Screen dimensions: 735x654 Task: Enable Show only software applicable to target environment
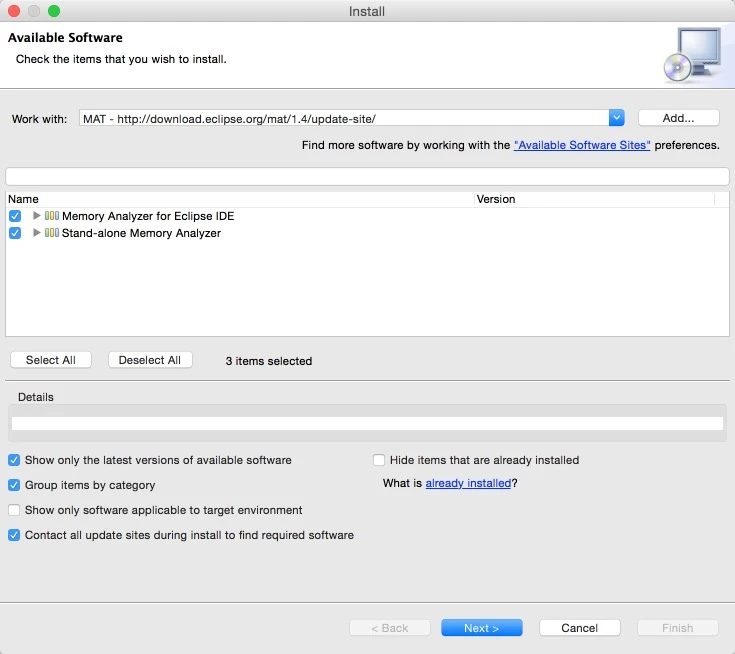coord(14,510)
